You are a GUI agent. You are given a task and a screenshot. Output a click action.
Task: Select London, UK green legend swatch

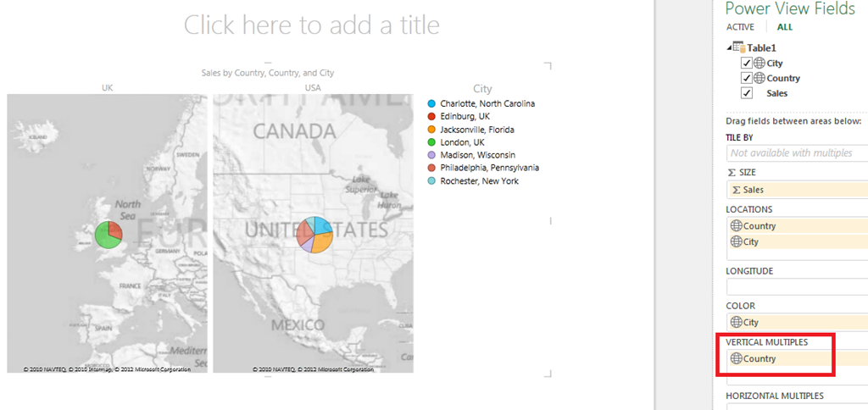tap(431, 142)
